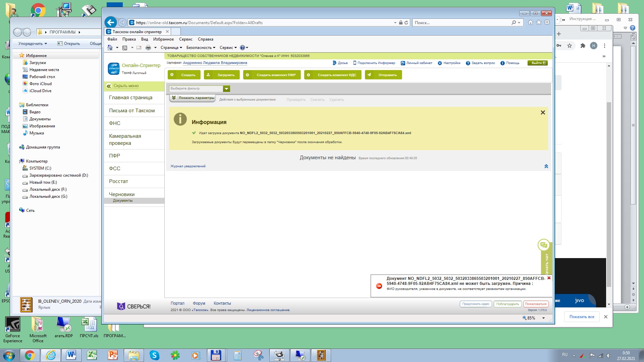
Task: Click the Онлайн-Спринтер logo icon
Action: [x=114, y=68]
